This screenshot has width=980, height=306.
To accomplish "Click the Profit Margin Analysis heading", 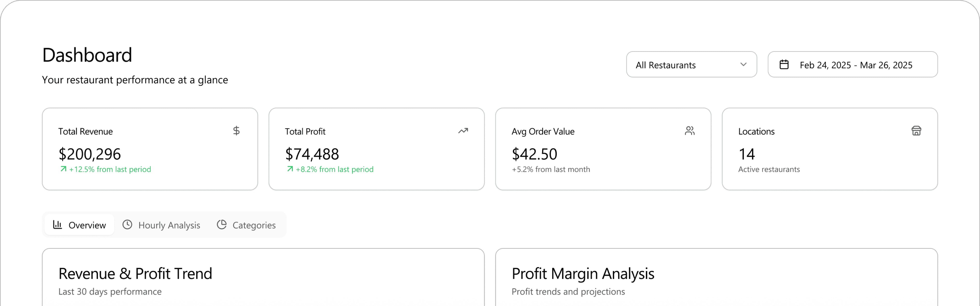I will point(583,274).
